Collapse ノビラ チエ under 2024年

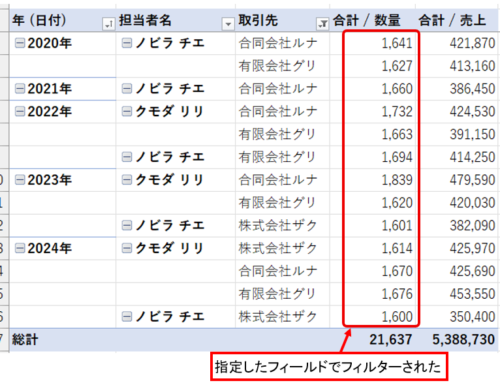(127, 317)
